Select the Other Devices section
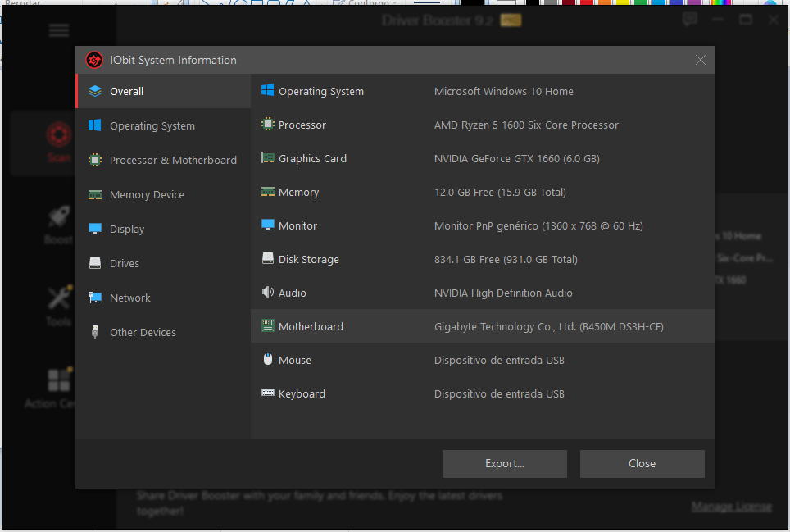 pyautogui.click(x=163, y=332)
